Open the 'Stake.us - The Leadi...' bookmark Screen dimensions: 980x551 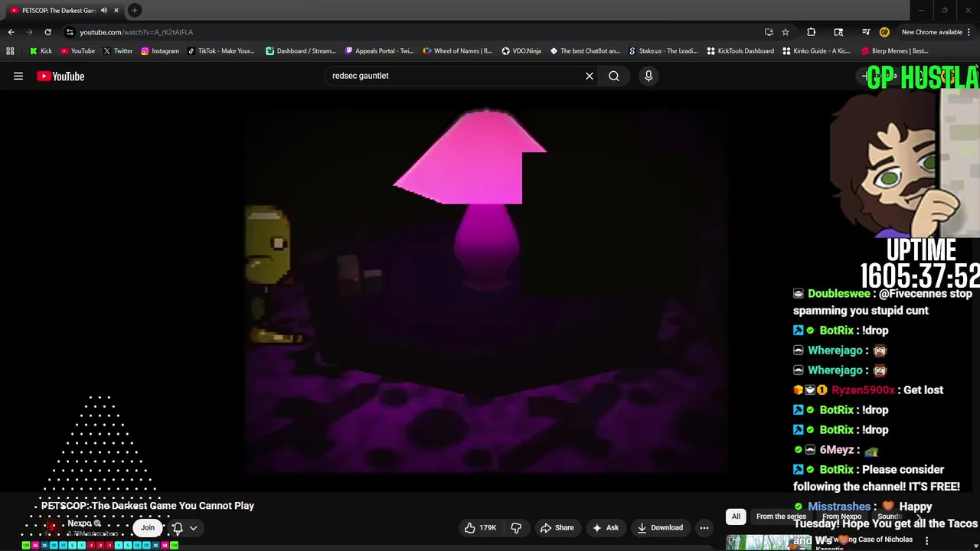coord(663,51)
